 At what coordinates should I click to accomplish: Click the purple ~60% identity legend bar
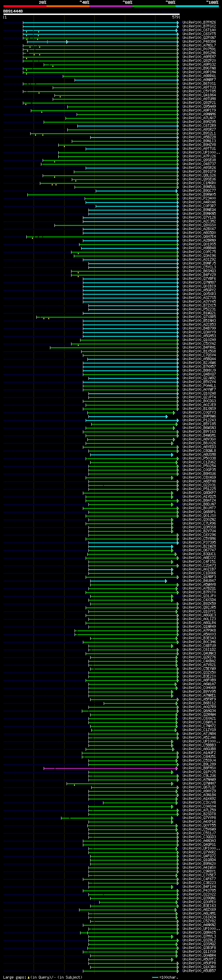[111, 6]
